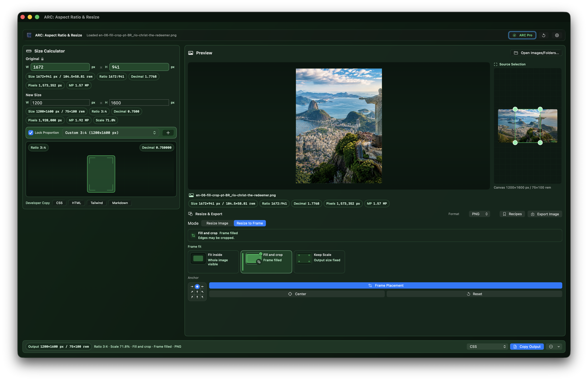Add a preset with the plus button
Image resolution: width=588 pixels, height=381 pixels.
168,133
